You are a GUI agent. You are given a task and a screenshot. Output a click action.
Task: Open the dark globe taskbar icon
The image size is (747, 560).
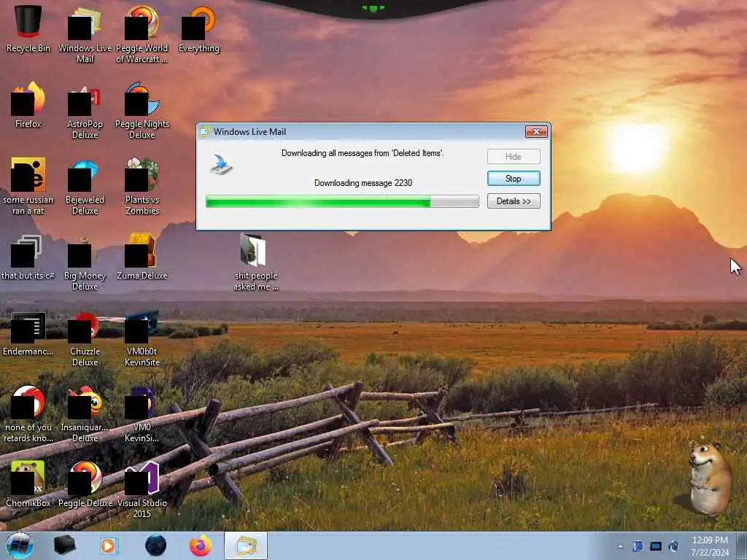[156, 545]
